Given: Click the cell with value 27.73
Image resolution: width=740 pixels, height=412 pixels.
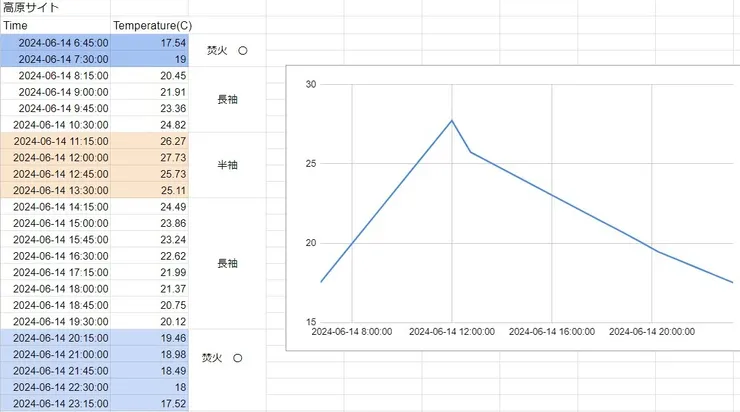Looking at the screenshot, I should click(x=149, y=157).
